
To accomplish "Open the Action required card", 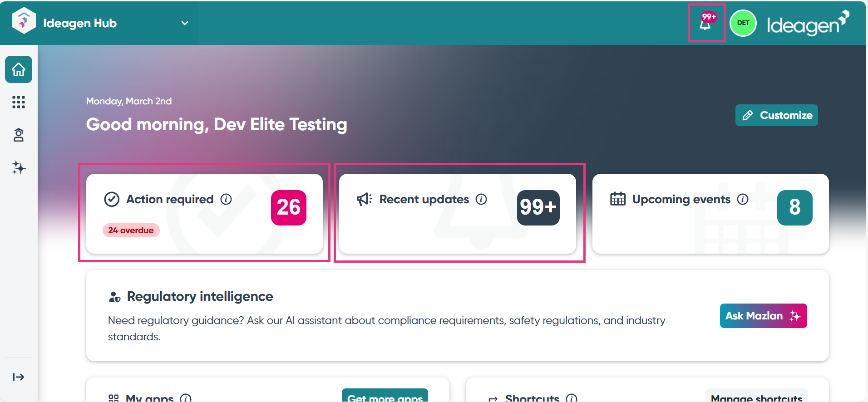I will pyautogui.click(x=204, y=213).
